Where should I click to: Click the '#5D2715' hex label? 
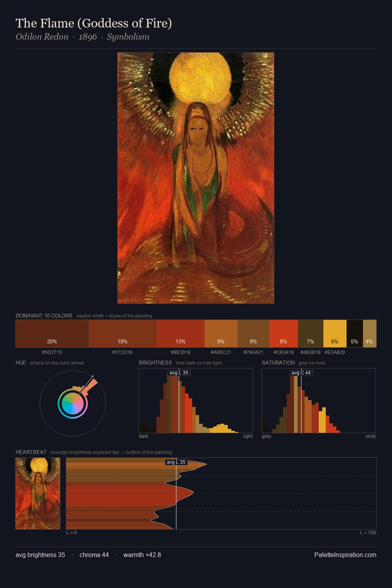click(x=52, y=352)
